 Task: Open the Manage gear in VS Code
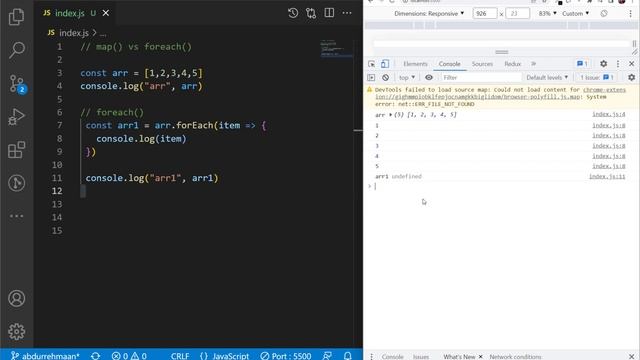(x=16, y=331)
